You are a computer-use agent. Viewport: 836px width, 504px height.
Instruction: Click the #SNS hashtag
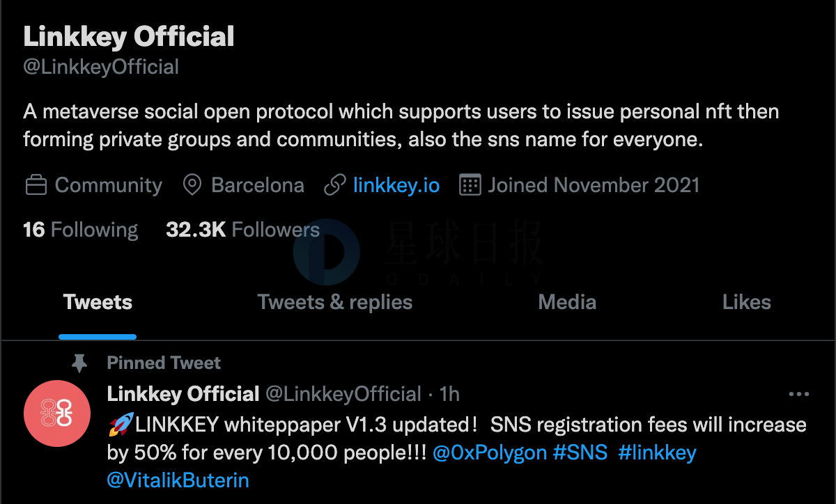[x=580, y=453]
